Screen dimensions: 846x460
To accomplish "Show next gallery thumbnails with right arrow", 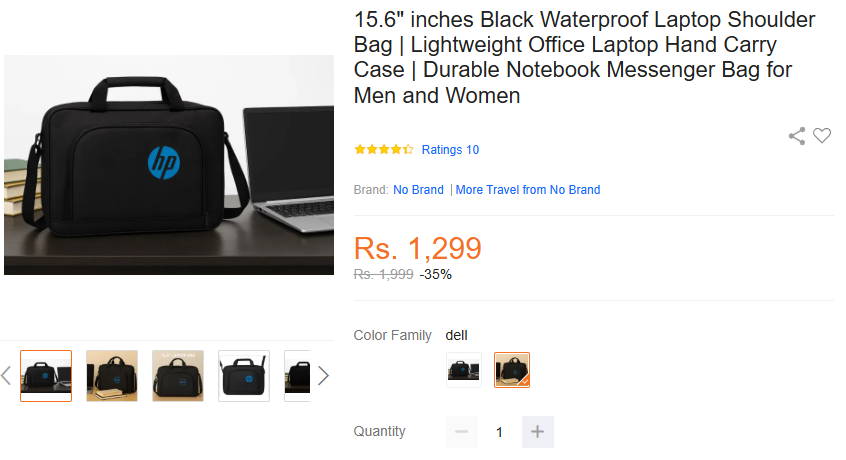I will (323, 376).
